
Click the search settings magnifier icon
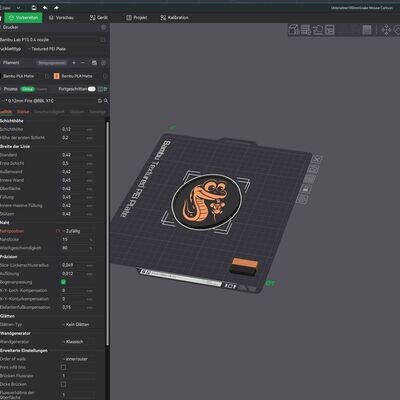point(106,101)
